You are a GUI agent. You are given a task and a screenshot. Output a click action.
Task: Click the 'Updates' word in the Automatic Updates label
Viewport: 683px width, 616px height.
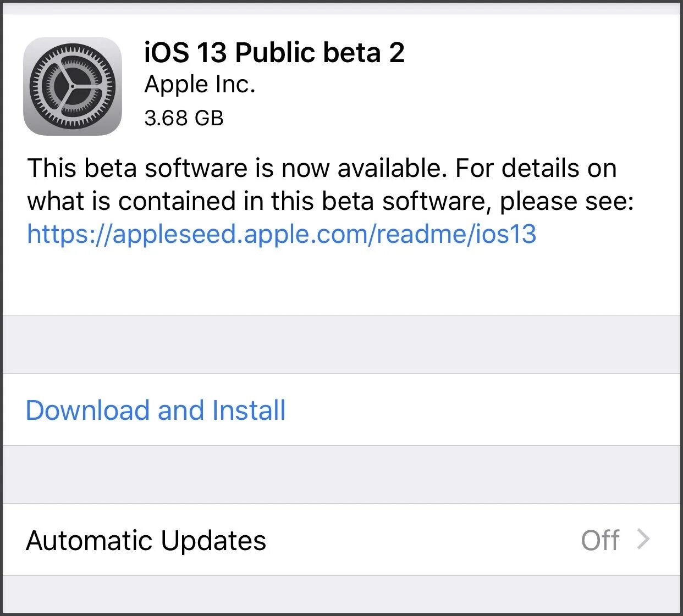(213, 540)
